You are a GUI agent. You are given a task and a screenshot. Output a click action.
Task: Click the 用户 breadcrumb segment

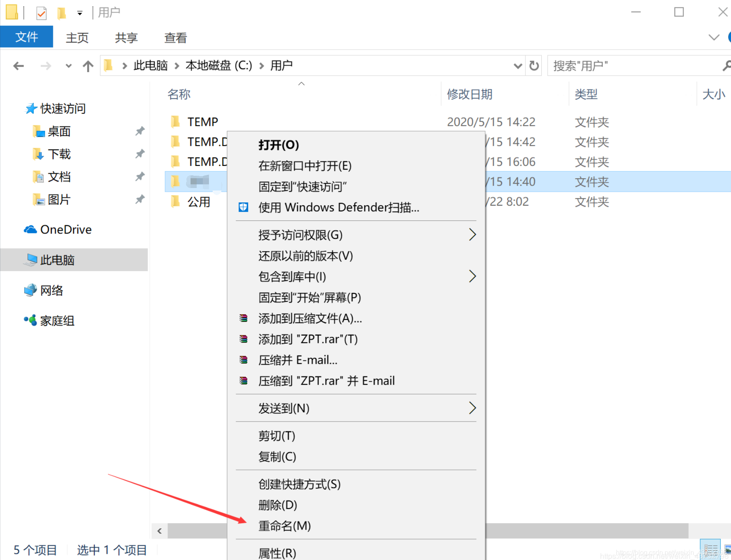pyautogui.click(x=281, y=66)
